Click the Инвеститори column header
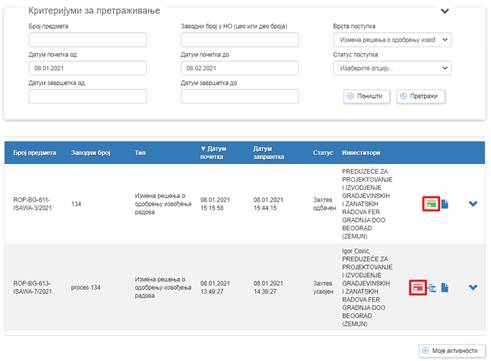The image size is (491, 361). click(x=361, y=153)
